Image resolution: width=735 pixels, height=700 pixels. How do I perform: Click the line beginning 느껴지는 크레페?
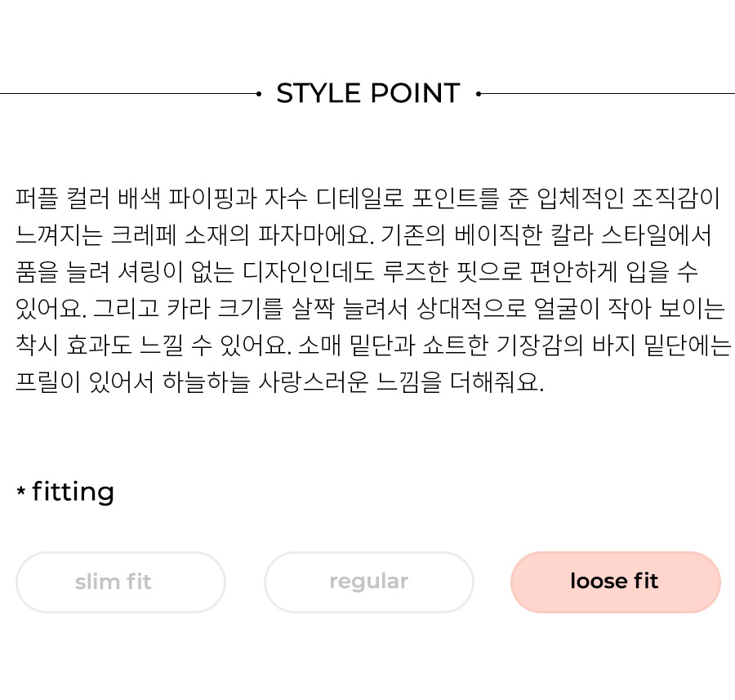point(363,234)
